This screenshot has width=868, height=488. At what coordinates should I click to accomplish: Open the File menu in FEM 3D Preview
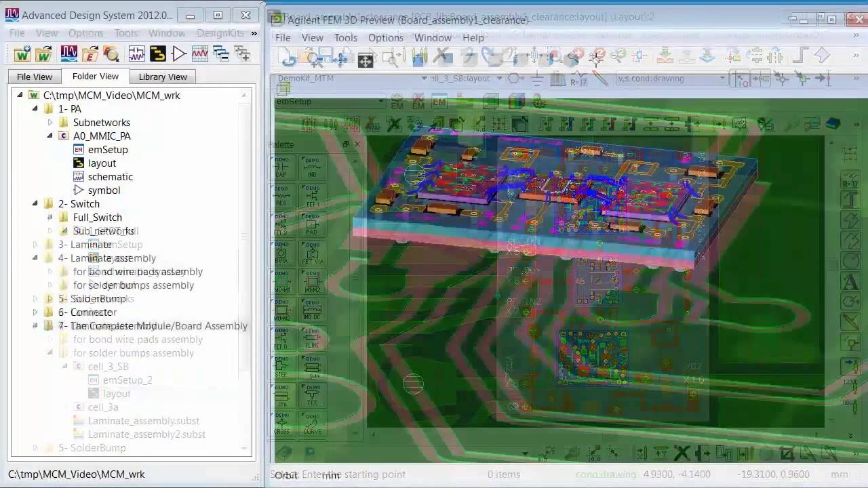pyautogui.click(x=283, y=38)
